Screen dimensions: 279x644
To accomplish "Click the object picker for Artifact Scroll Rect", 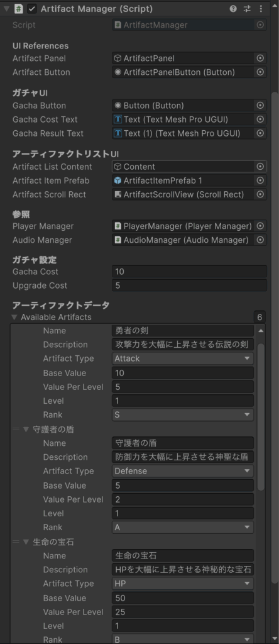I will [260, 194].
